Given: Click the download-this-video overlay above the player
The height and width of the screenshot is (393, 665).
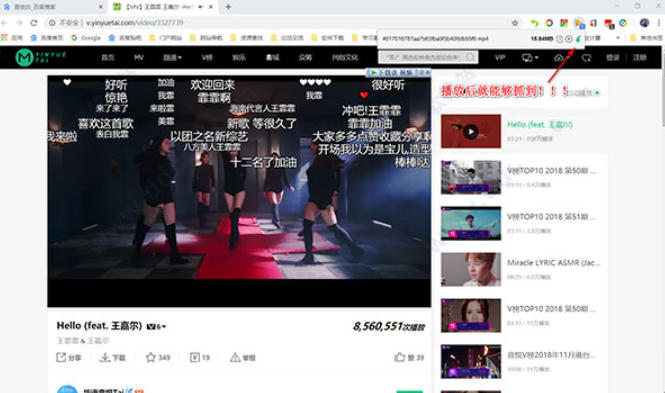Looking at the screenshot, I should pos(398,72).
